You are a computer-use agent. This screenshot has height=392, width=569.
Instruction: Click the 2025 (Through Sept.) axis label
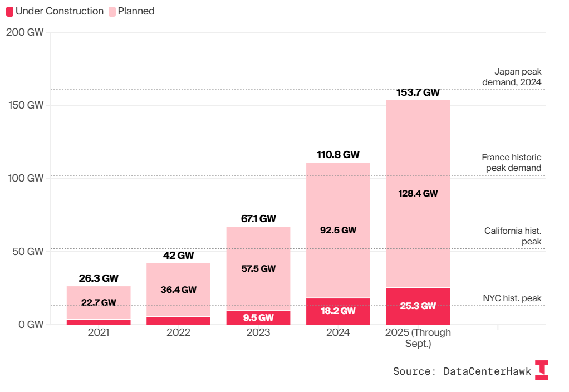tap(418, 338)
